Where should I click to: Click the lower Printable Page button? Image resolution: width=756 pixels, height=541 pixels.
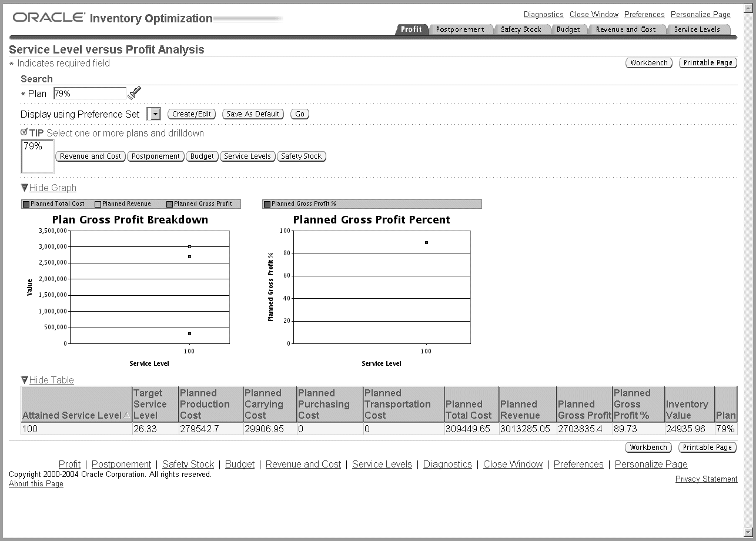point(707,448)
